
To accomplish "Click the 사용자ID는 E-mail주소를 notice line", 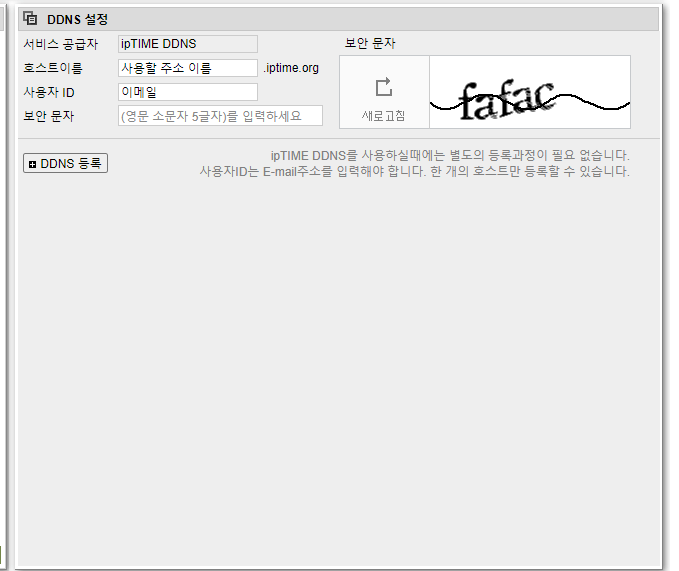I will (415, 171).
